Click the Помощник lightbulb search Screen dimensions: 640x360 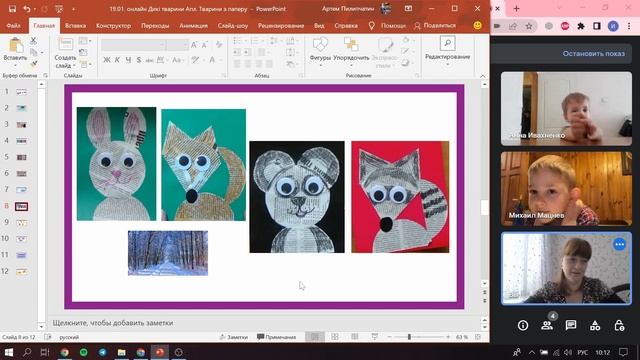(x=388, y=25)
